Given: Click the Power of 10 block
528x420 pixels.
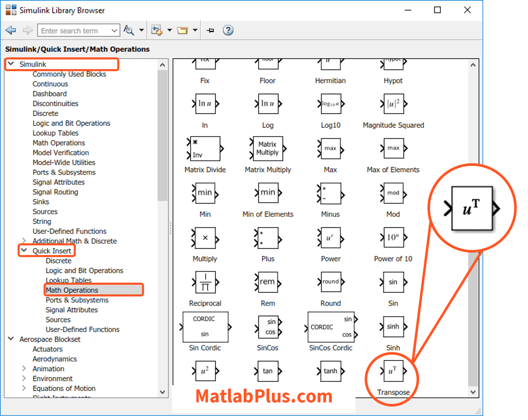Looking at the screenshot, I should click(393, 237).
